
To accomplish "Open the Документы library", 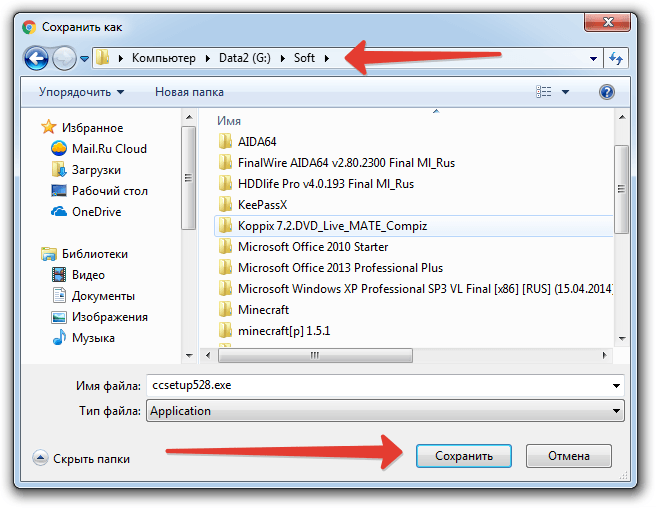I will (103, 296).
